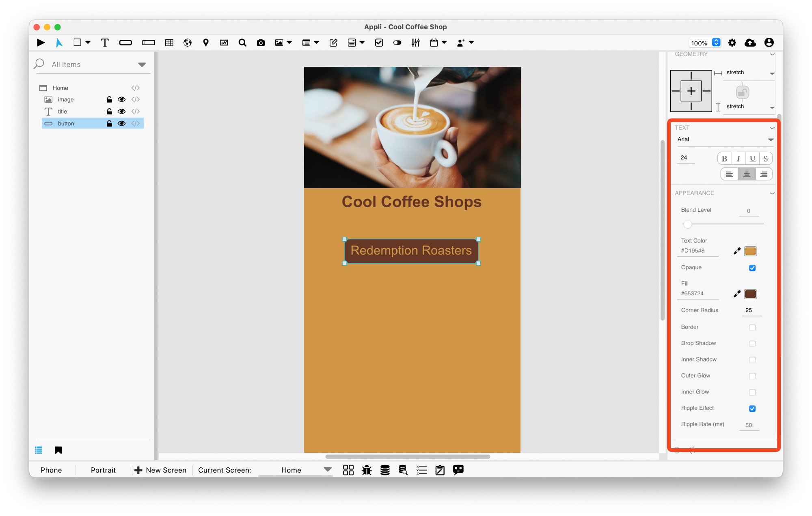Image resolution: width=812 pixels, height=516 pixels.
Task: Align text left
Action: coord(730,174)
